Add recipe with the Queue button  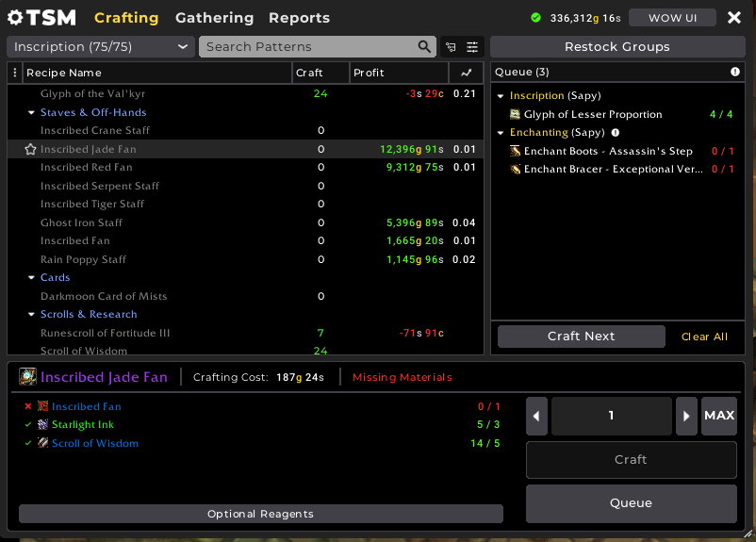(632, 503)
